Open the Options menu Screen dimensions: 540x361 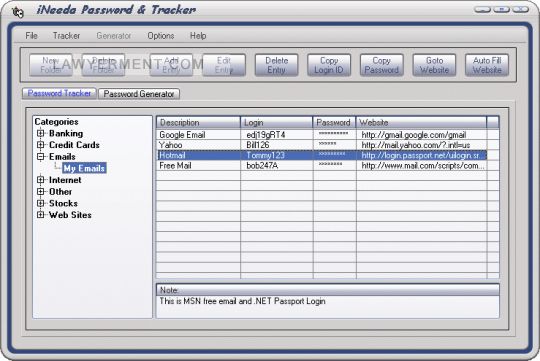(161, 36)
